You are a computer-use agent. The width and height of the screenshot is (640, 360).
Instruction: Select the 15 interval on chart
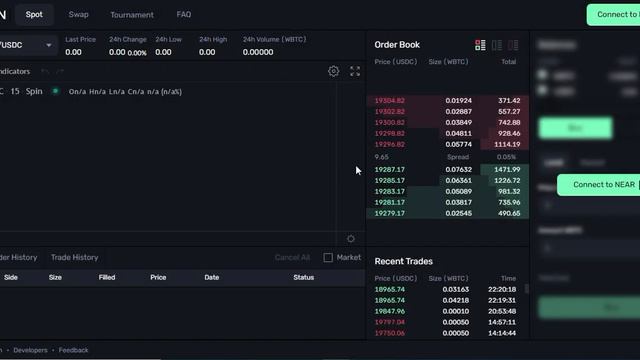pyautogui.click(x=15, y=91)
